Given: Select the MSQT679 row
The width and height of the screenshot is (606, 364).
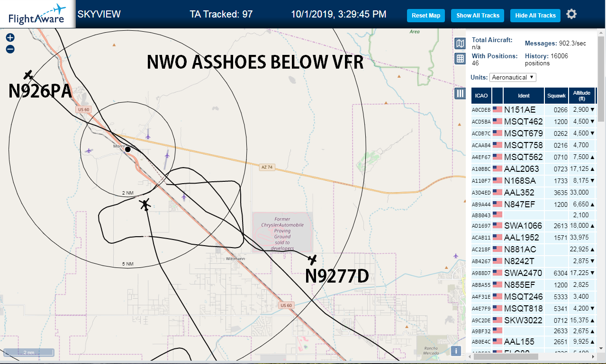Looking at the screenshot, I should [533, 133].
